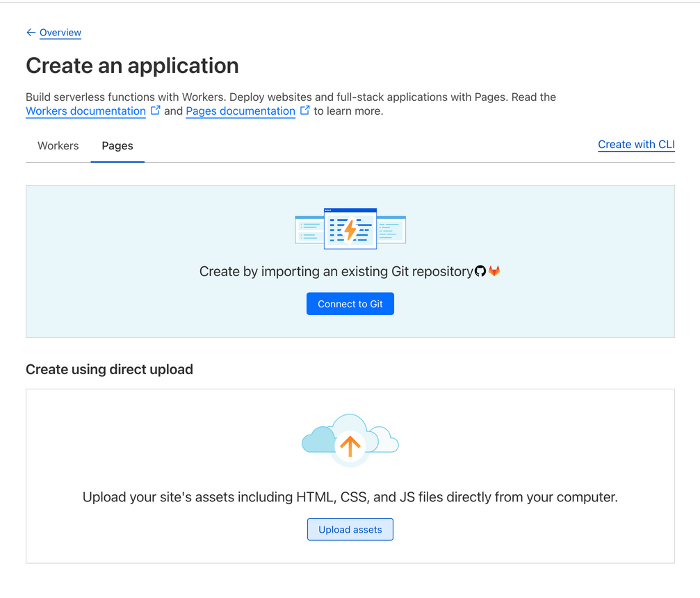This screenshot has height=598, width=700.
Task: Select the Pages tab
Action: coord(117,146)
